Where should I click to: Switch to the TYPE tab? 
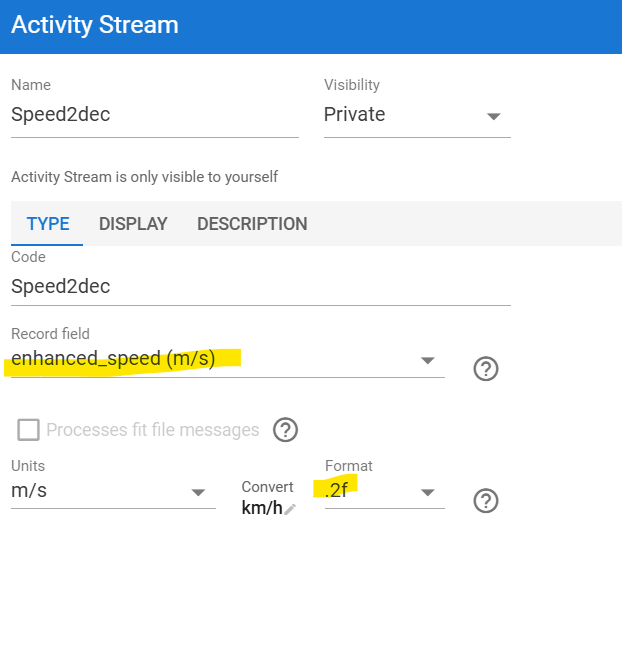[x=48, y=224]
